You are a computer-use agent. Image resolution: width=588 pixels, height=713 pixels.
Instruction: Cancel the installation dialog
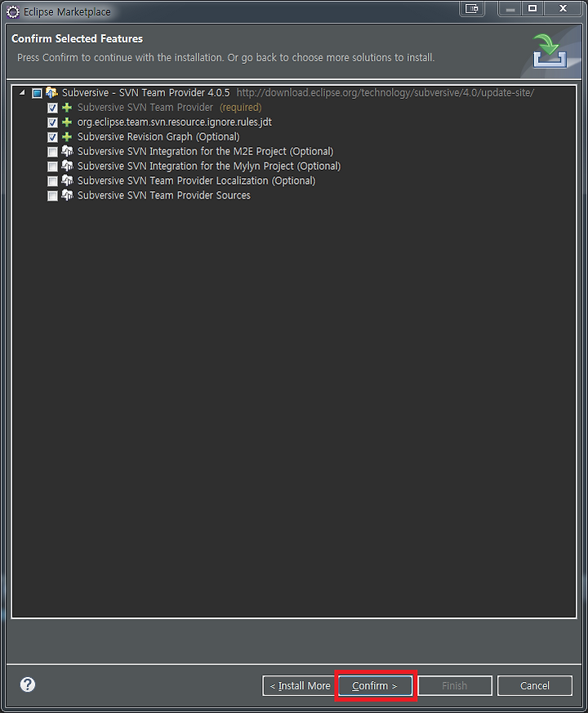coord(535,685)
